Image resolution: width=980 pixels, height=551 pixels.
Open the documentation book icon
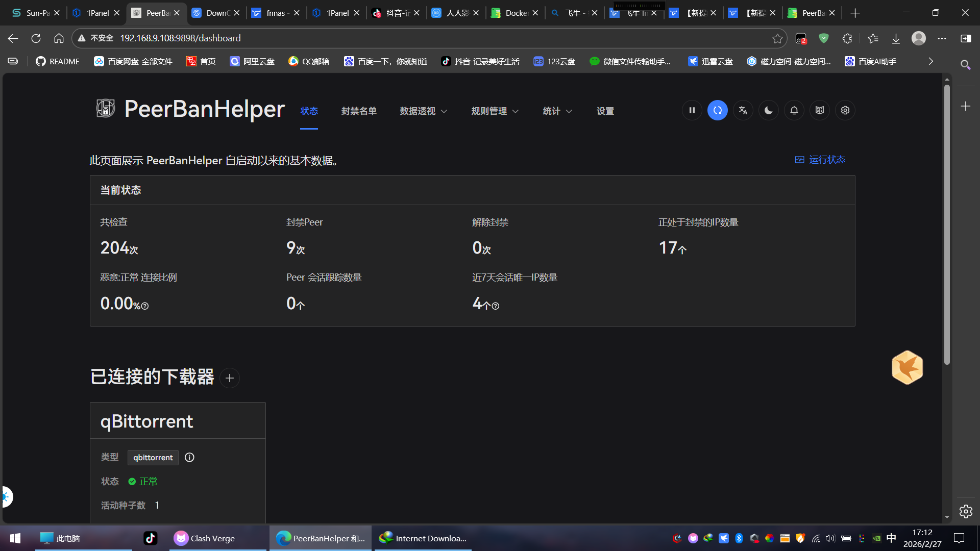[x=819, y=110]
